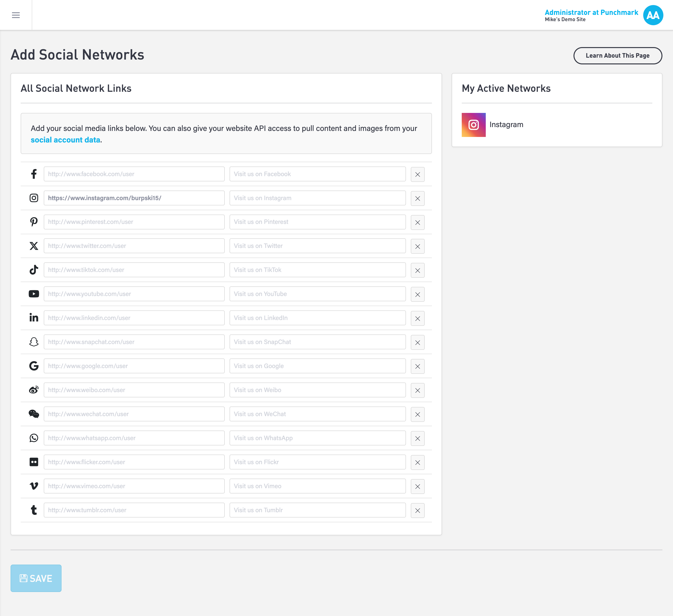Open the hamburger navigation menu
The width and height of the screenshot is (673, 616).
[16, 15]
